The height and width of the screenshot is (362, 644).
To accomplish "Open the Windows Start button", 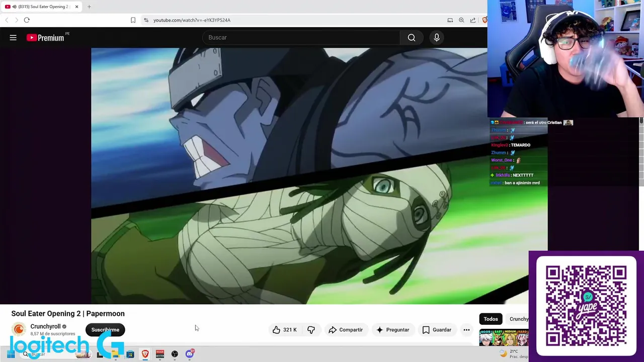I will point(11,354).
